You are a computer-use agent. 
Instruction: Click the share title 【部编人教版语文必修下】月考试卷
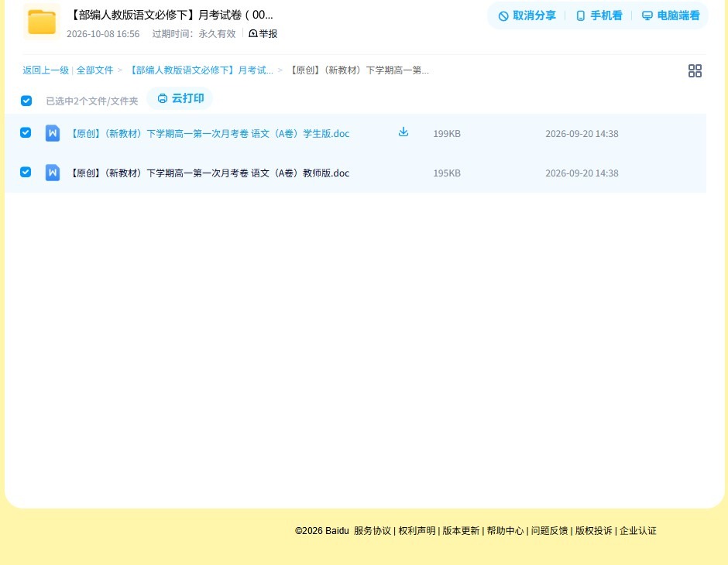click(x=170, y=15)
